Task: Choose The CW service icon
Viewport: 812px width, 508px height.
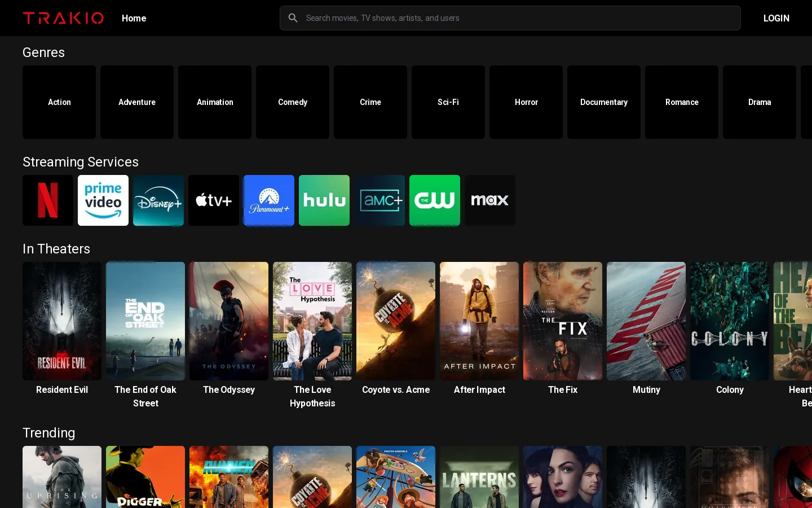Action: point(435,200)
